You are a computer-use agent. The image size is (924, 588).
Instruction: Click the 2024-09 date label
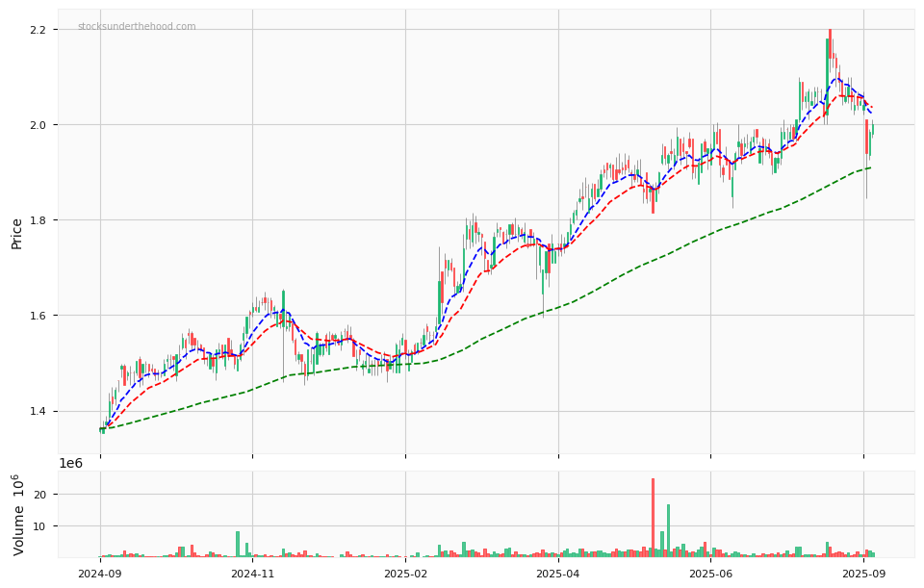point(100,574)
